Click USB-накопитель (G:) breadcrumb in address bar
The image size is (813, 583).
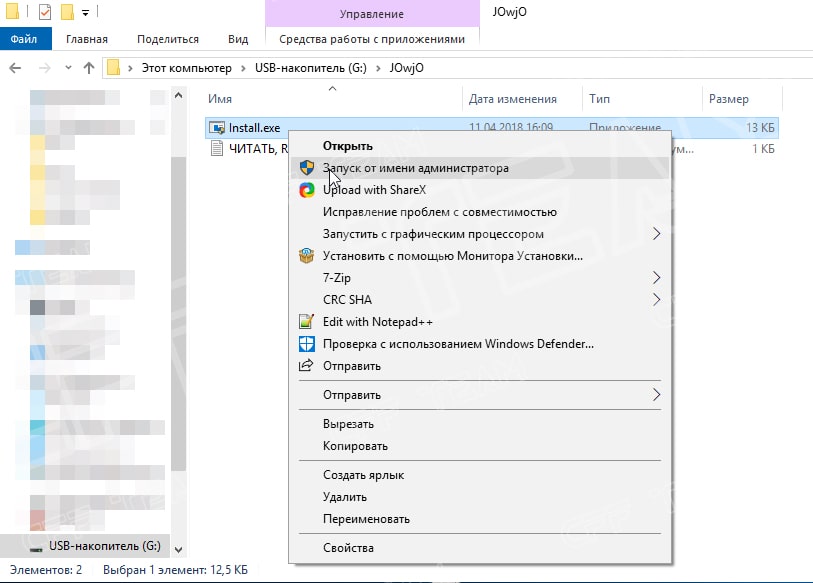(311, 68)
